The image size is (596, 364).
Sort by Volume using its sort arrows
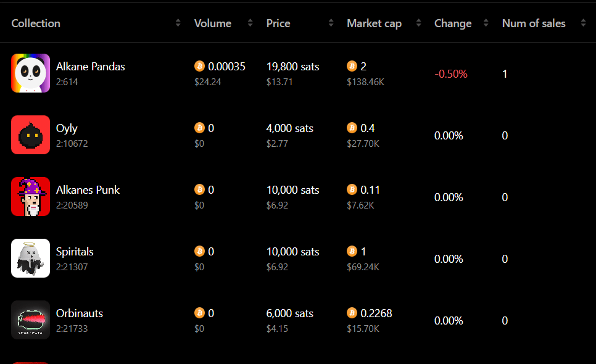click(x=250, y=23)
